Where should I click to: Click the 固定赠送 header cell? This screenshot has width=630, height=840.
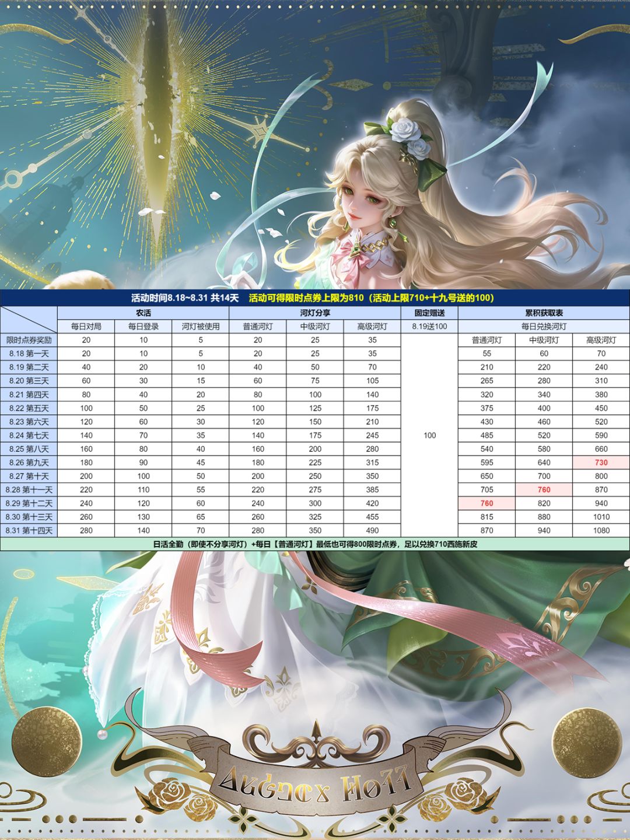[430, 313]
